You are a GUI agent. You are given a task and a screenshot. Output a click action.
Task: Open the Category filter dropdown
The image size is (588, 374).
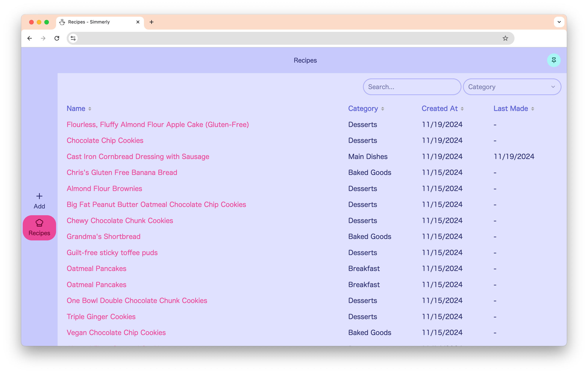click(x=512, y=87)
